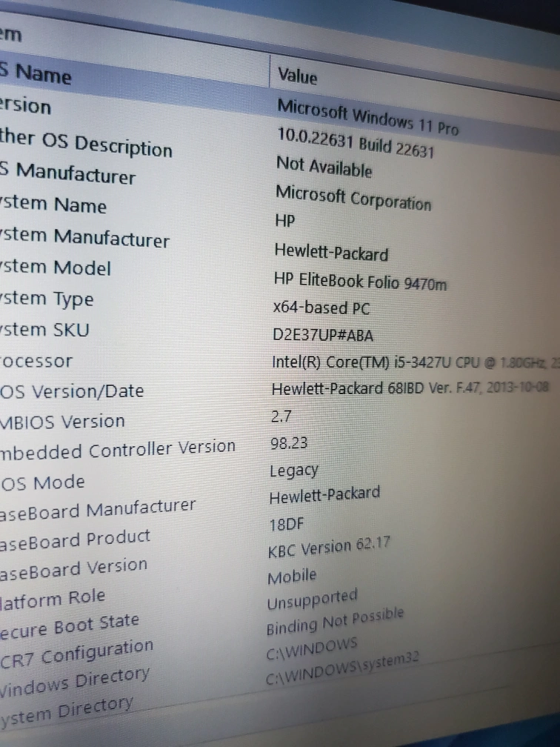Click the 'System Directory' item label
This screenshot has width=560, height=747.
point(67,713)
